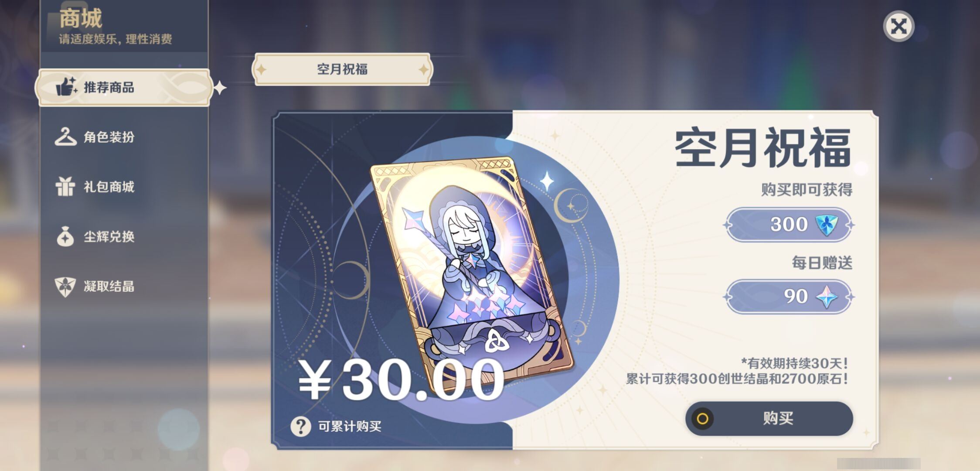The image size is (980, 471).
Task: Close the shop with the X button
Action: coord(898,26)
